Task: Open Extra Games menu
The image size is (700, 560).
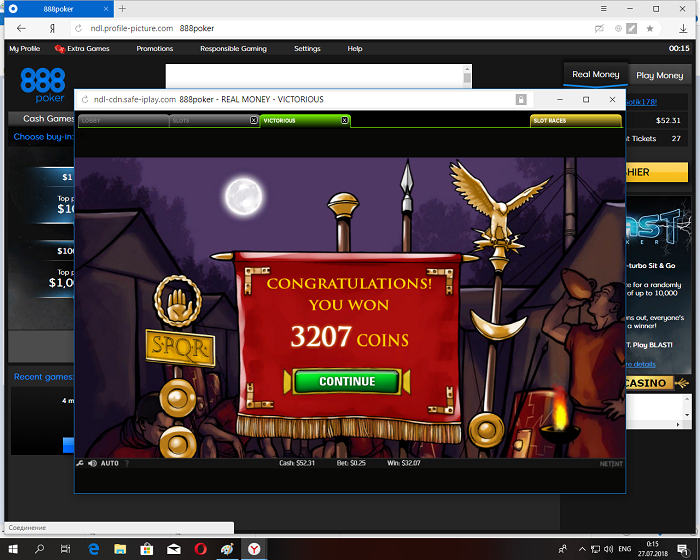Action: 82,49
